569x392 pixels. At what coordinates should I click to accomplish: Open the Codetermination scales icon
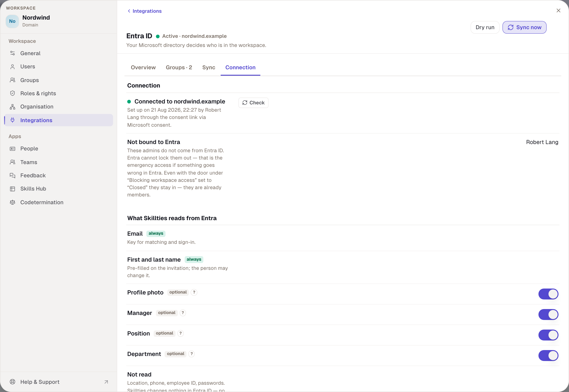(13, 202)
